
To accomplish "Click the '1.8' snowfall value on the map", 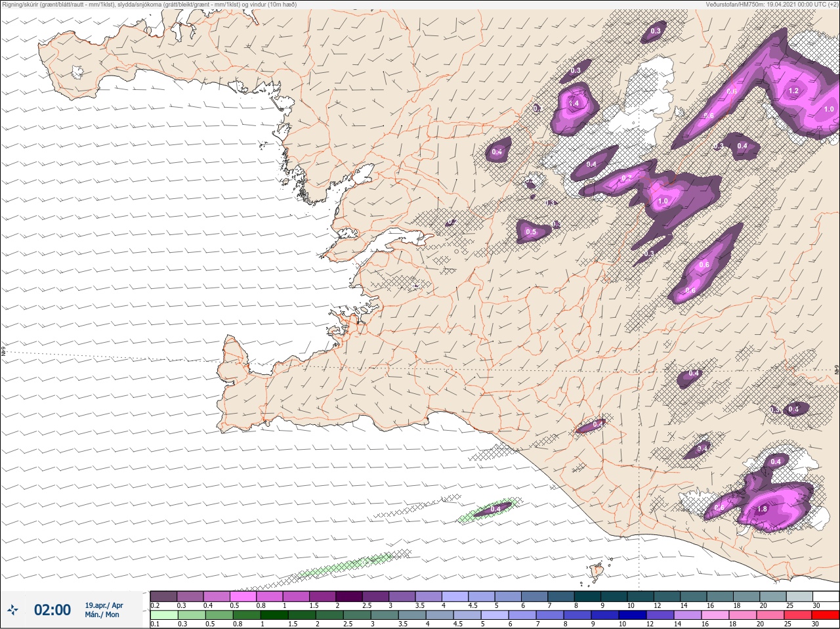I will (x=762, y=509).
